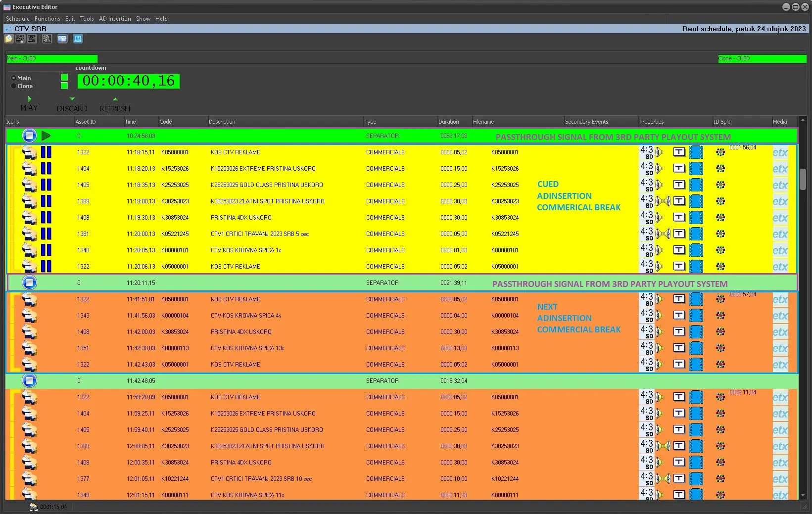812x514 pixels.
Task: Click the Description column header
Action: click(x=222, y=122)
